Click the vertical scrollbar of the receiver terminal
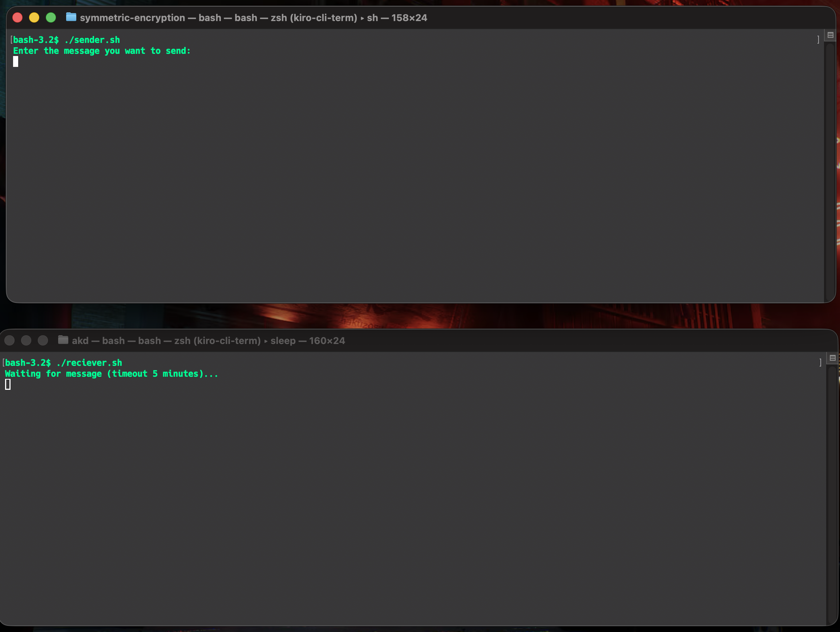840x632 pixels. [x=832, y=494]
